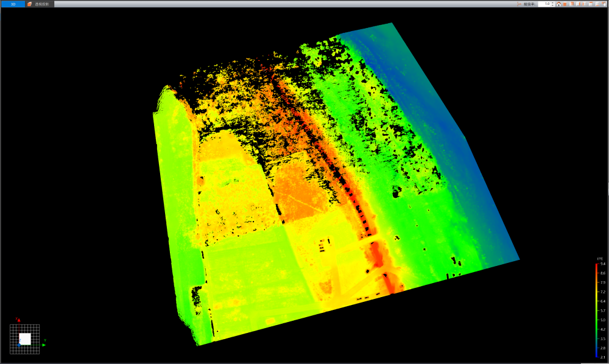Click the (m) unit label above legend
609x364 pixels.
coord(600,259)
